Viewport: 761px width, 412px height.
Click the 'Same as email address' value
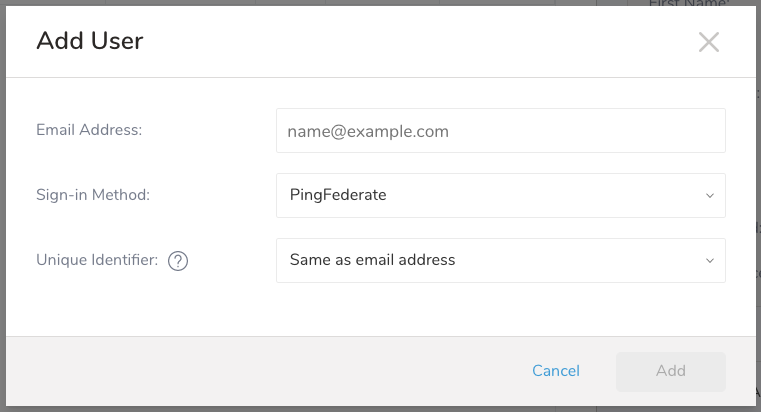coord(372,260)
